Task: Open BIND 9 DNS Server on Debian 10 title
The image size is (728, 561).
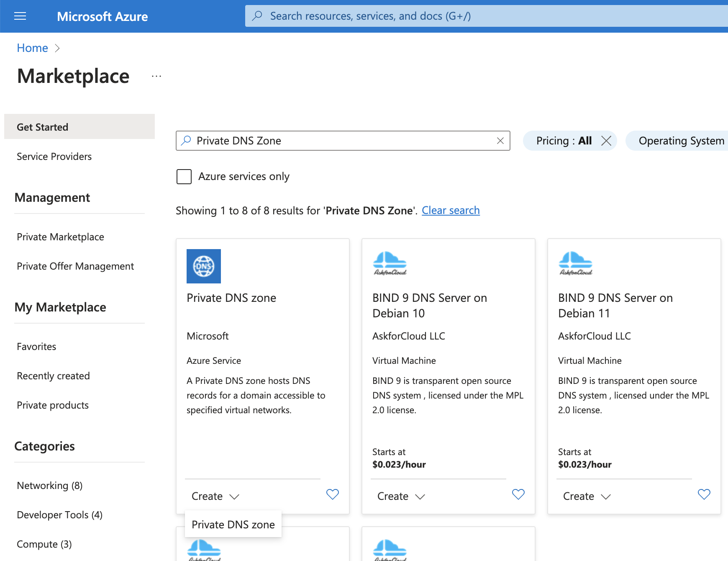Action: [430, 306]
